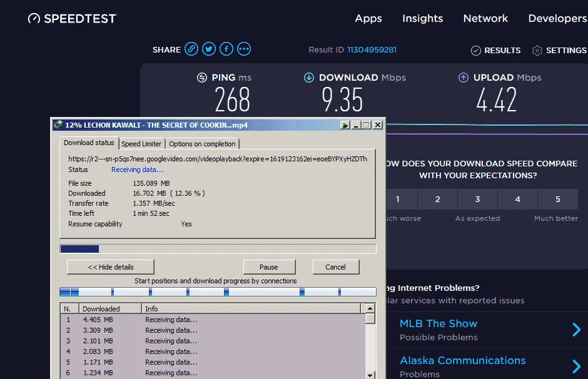Open SETTINGS
This screenshot has width=588, height=379.
pyautogui.click(x=566, y=51)
